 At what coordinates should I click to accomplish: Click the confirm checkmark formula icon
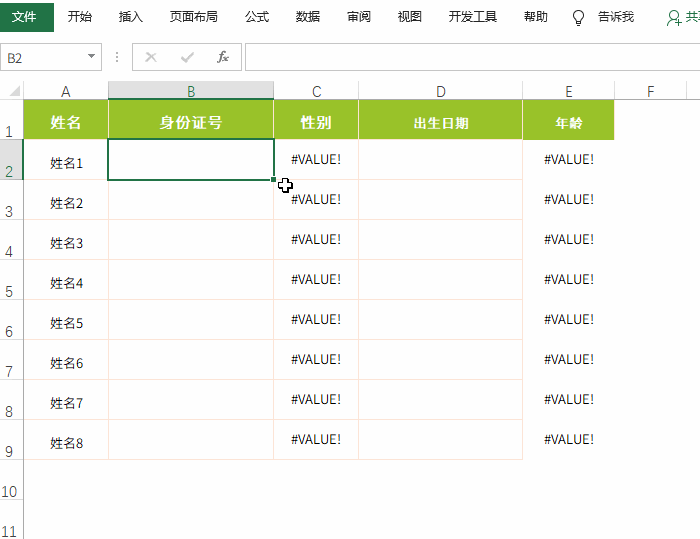tap(187, 57)
